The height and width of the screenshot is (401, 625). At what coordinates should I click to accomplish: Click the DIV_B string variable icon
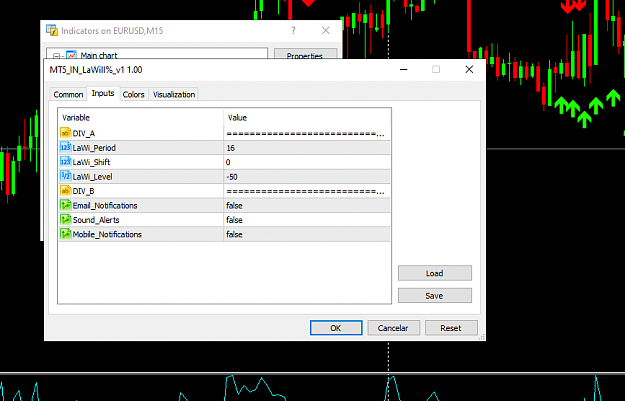[65, 191]
